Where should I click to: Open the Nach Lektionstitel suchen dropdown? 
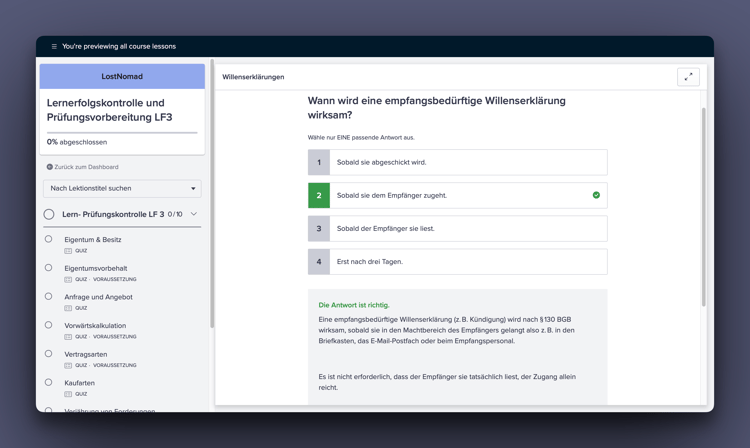click(x=122, y=188)
